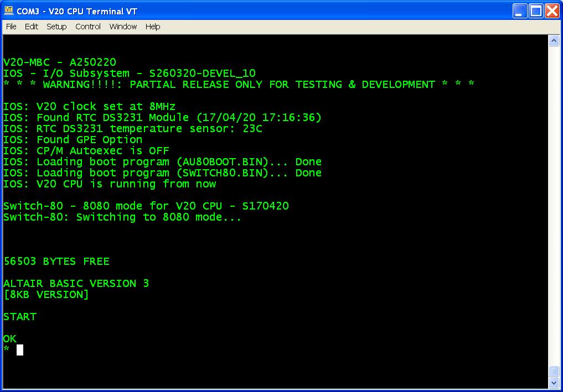This screenshot has height=392, width=563.
Task: Click the Tera Term VT title bar icon
Action: pos(9,11)
